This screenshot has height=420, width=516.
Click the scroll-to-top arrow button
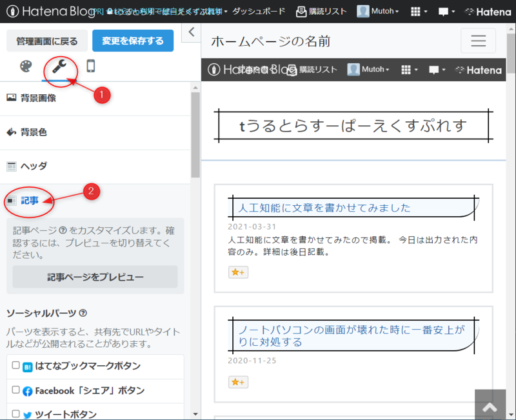point(490,405)
